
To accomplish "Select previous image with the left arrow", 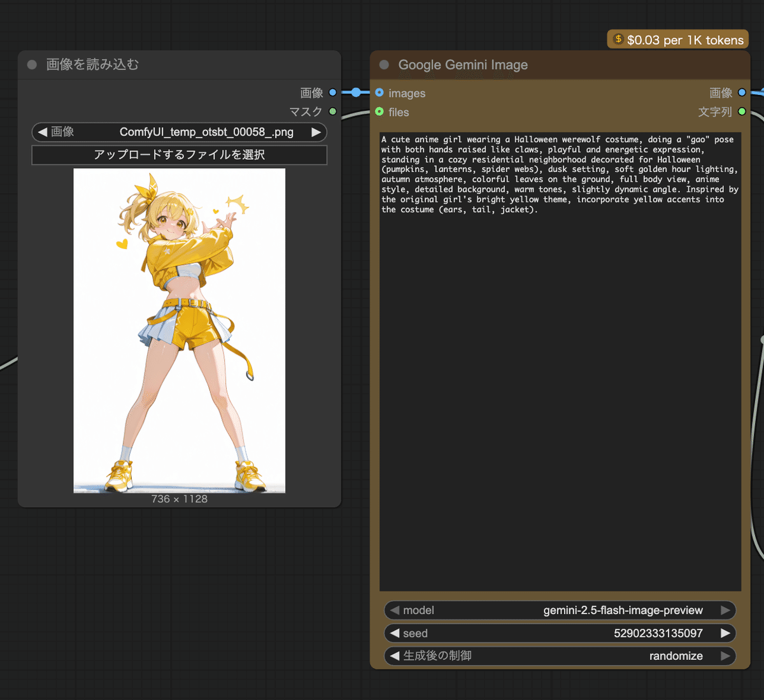I will (43, 132).
